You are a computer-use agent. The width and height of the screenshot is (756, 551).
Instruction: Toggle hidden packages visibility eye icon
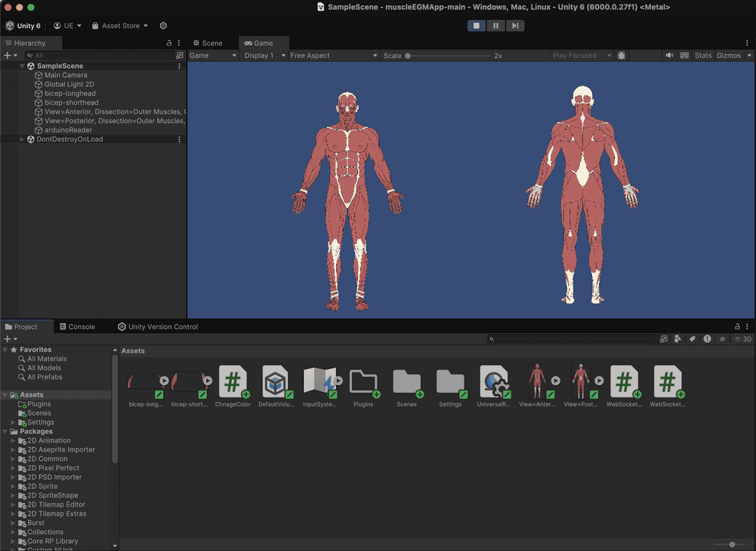click(x=742, y=339)
